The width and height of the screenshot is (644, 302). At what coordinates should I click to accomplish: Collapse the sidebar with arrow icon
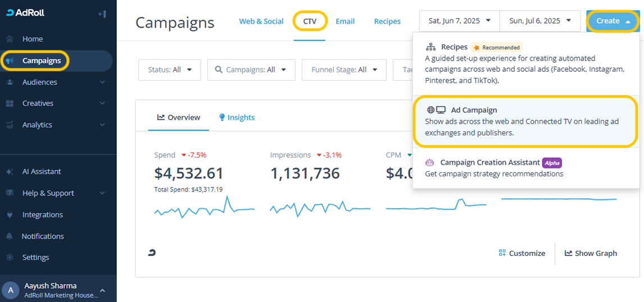(x=102, y=13)
